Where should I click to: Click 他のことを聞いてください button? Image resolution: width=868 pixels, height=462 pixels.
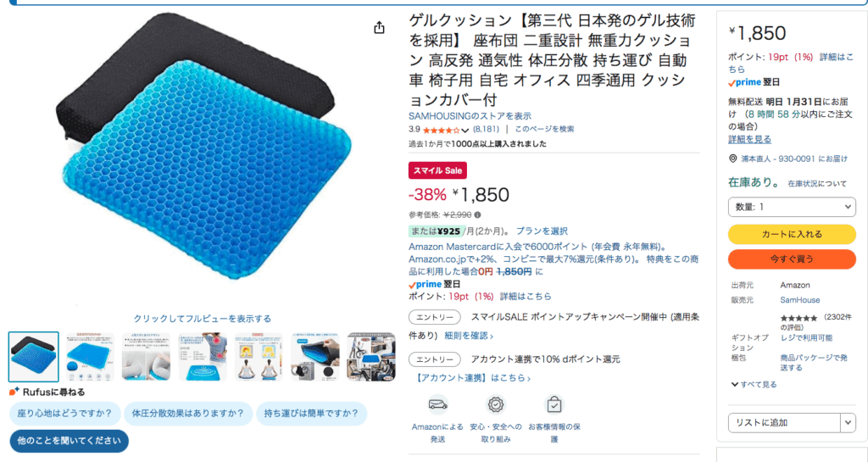point(70,441)
